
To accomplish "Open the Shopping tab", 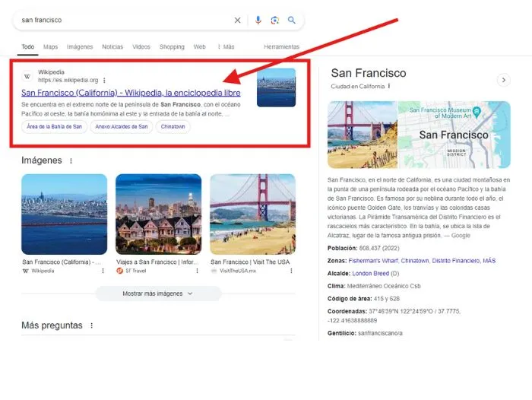I will click(x=172, y=46).
